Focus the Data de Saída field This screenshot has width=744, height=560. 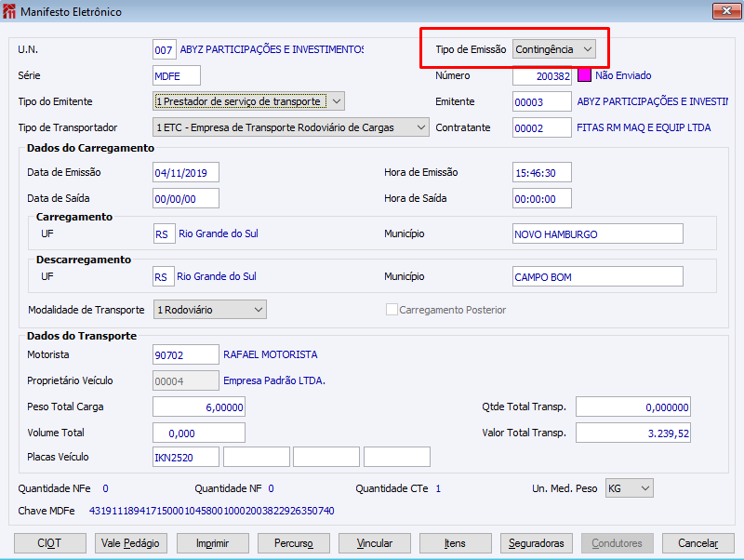click(x=185, y=198)
